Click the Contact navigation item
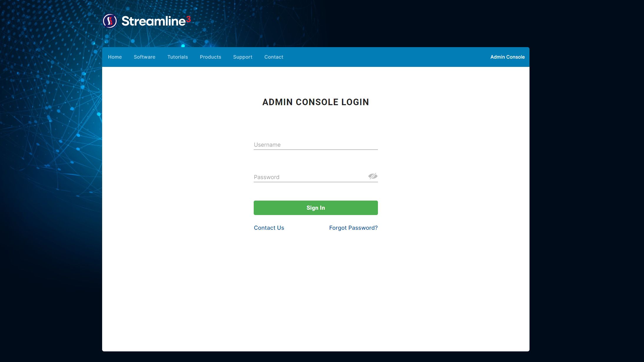 [274, 57]
